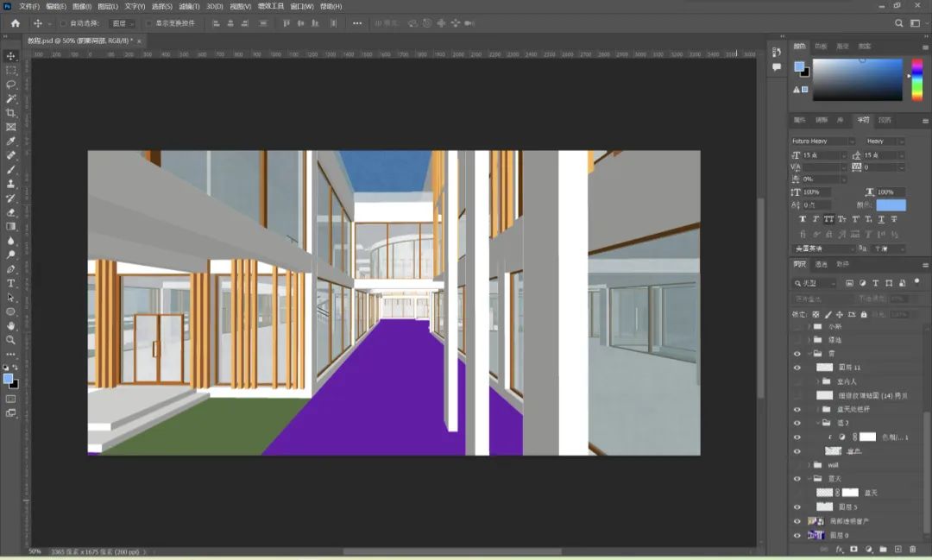Click the foreground color swatch in Color panel

click(799, 66)
